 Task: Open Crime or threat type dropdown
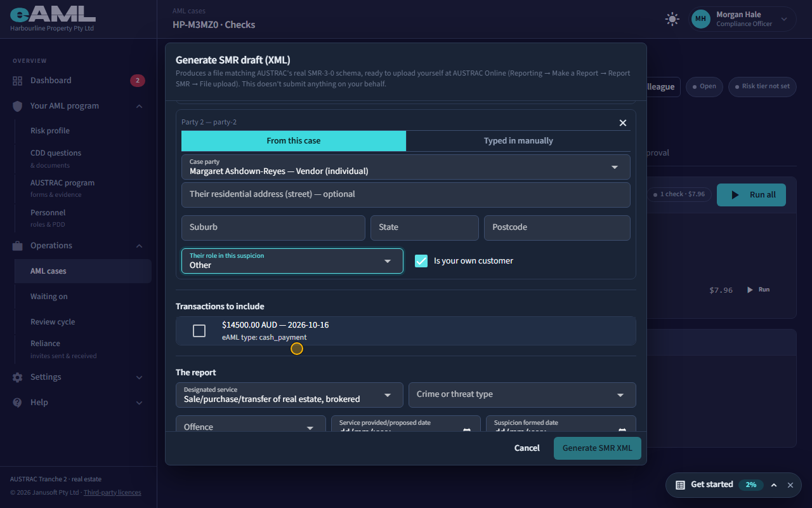coord(522,395)
